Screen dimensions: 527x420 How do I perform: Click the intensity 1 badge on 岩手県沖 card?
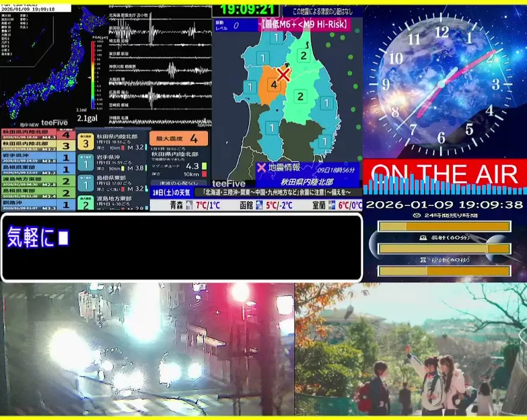(x=86, y=163)
